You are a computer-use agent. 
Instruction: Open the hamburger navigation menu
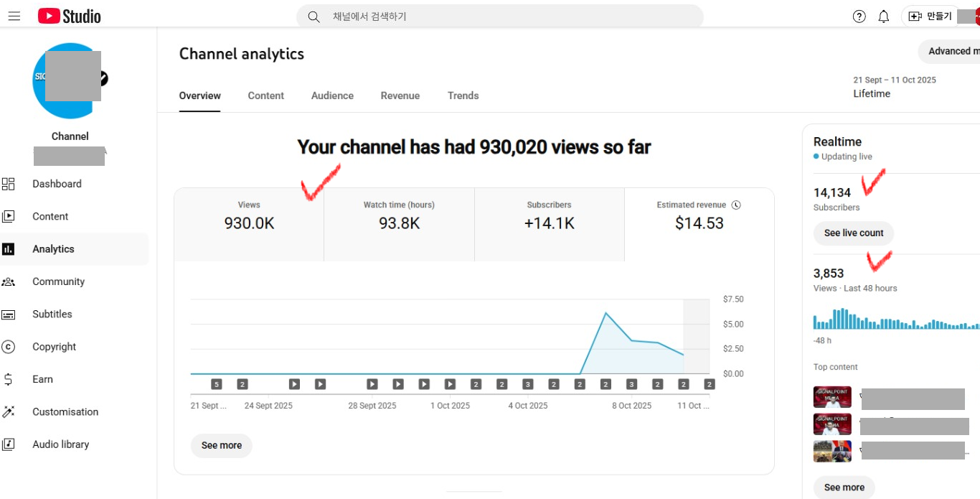pos(14,16)
